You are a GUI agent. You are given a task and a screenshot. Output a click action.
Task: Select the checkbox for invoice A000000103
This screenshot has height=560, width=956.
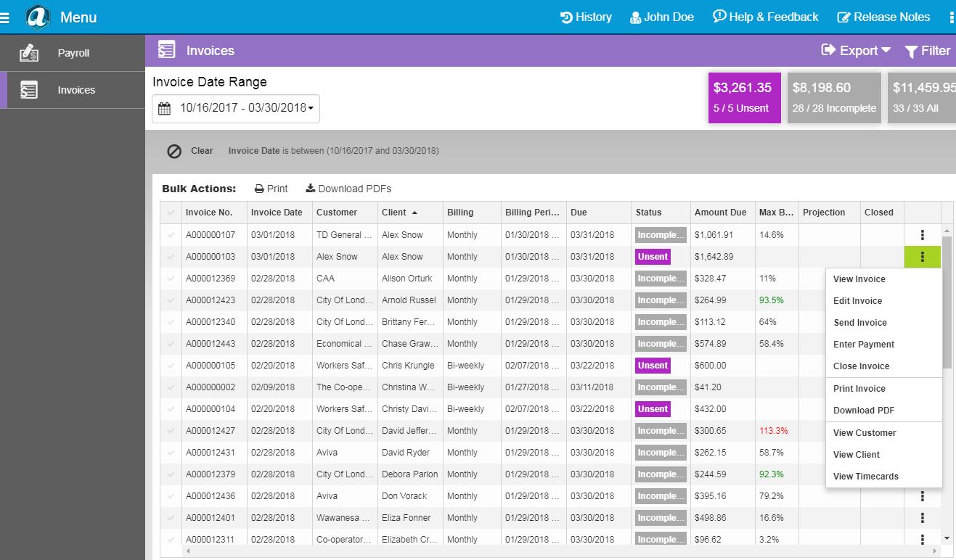(171, 257)
